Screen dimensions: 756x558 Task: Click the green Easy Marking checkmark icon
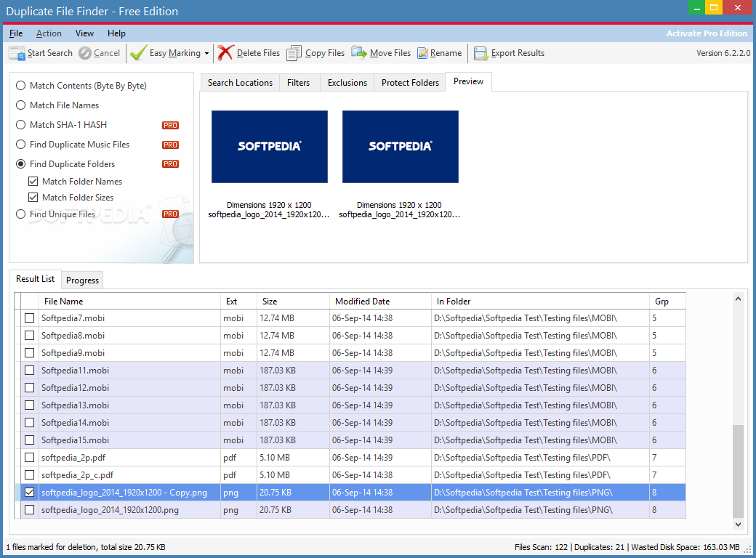pos(138,53)
